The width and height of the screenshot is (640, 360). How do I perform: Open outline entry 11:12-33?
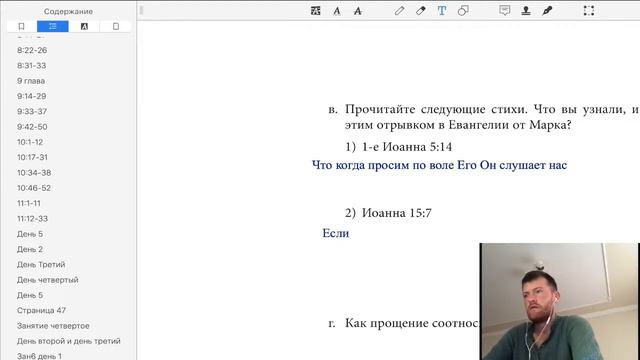[32, 218]
